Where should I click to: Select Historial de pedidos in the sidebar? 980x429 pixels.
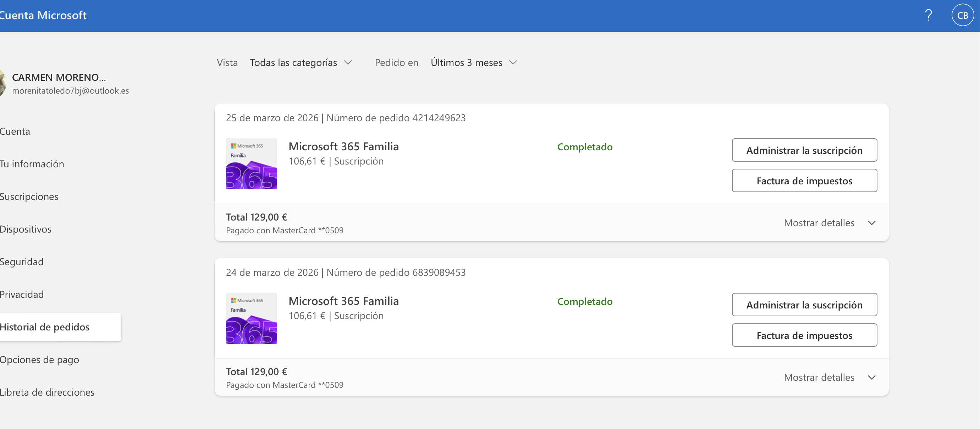(60, 327)
